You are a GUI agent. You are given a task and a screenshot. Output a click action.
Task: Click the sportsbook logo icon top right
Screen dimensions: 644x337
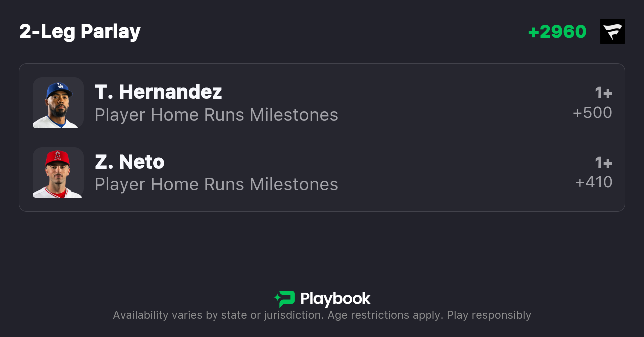click(612, 32)
